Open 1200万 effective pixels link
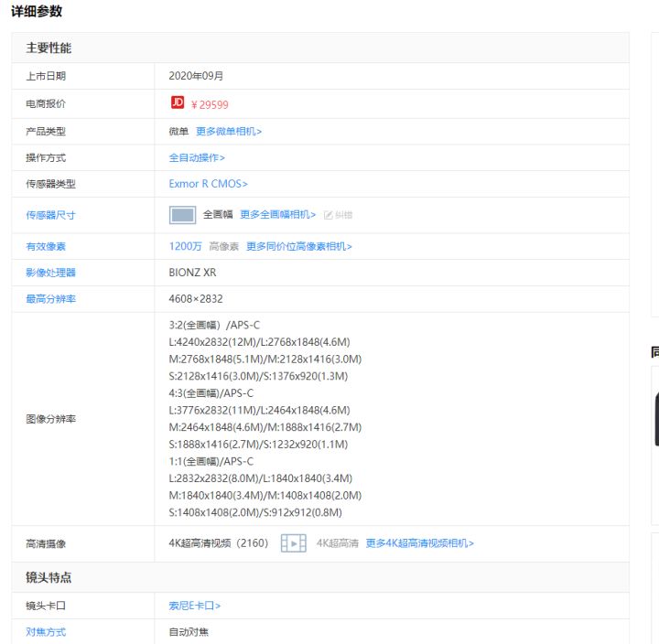This screenshot has height=644, width=659. [x=185, y=246]
